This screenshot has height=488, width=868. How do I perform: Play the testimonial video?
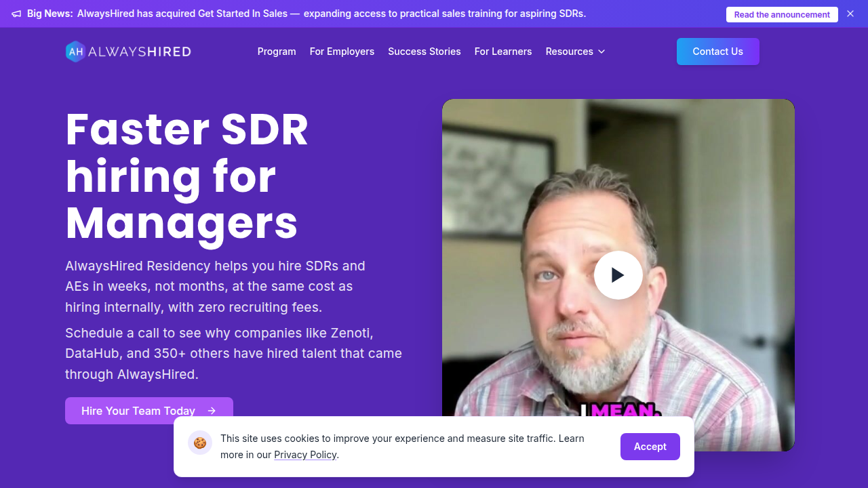(618, 275)
